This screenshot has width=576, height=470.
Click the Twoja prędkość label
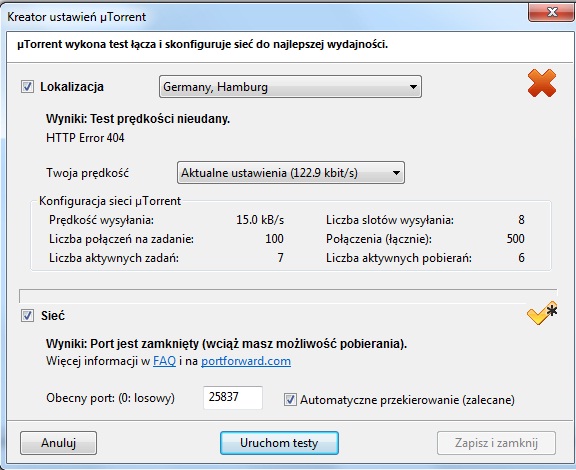point(87,173)
